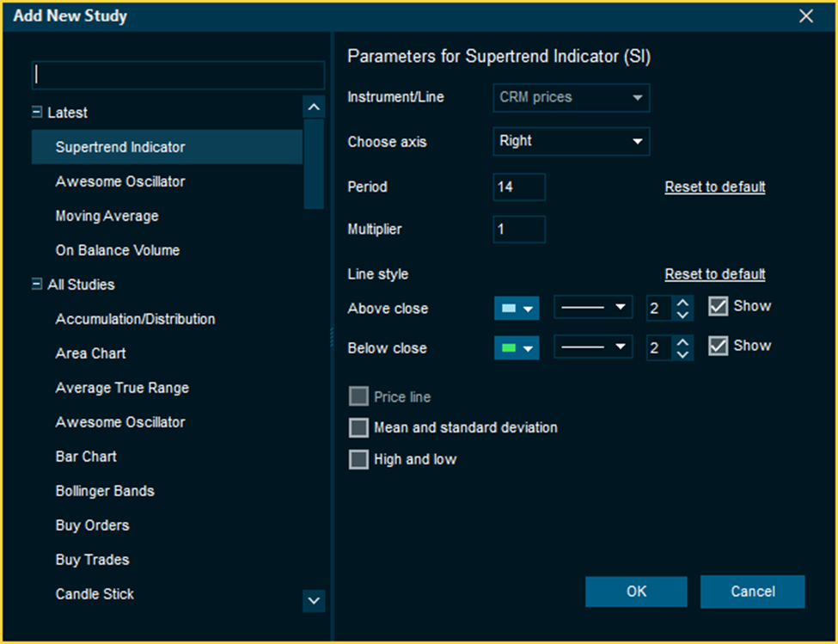The width and height of the screenshot is (838, 644).
Task: Increase Below close line width
Action: [682, 341]
